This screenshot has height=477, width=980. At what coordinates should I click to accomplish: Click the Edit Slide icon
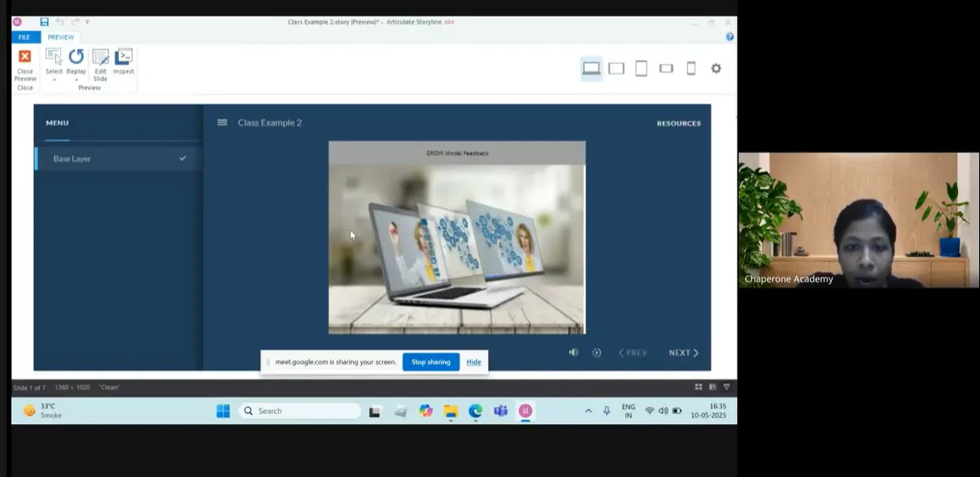coord(100,57)
